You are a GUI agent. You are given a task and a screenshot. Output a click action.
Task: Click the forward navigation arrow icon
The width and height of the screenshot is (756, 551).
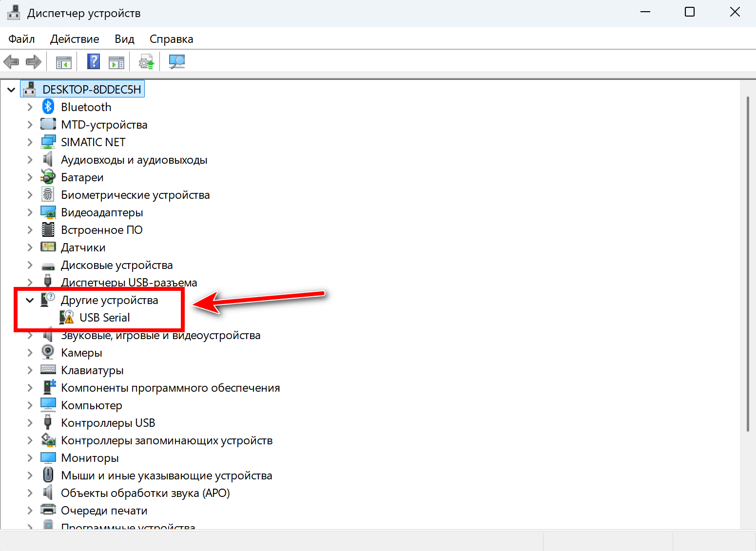coord(33,61)
